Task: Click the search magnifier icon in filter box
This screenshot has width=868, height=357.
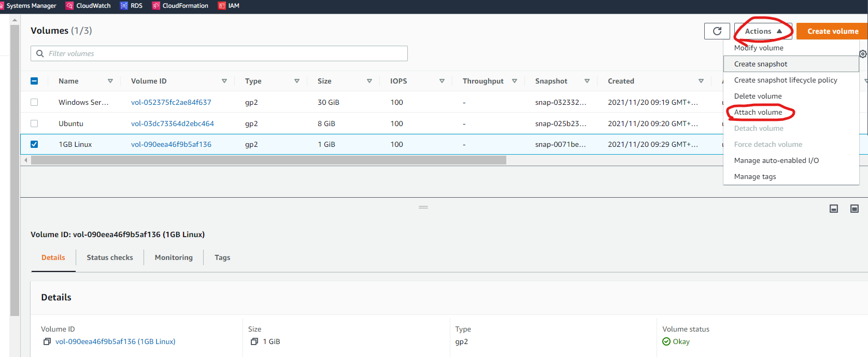Action: point(40,53)
